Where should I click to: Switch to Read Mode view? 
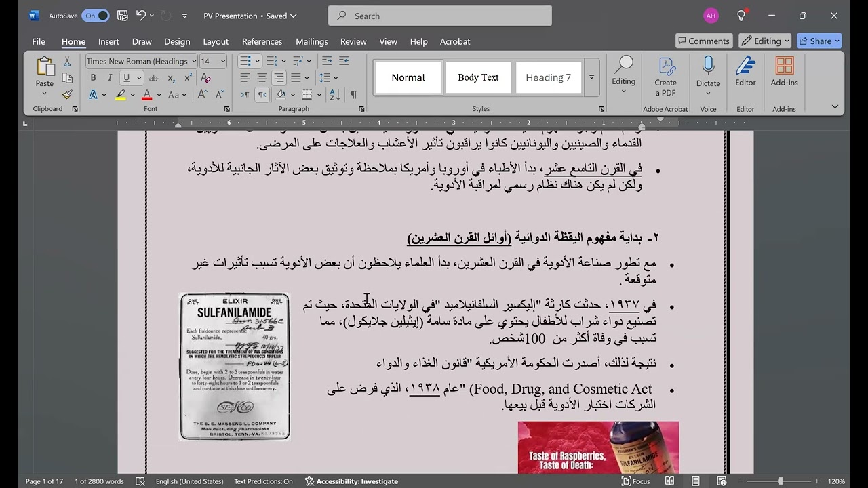pos(669,481)
